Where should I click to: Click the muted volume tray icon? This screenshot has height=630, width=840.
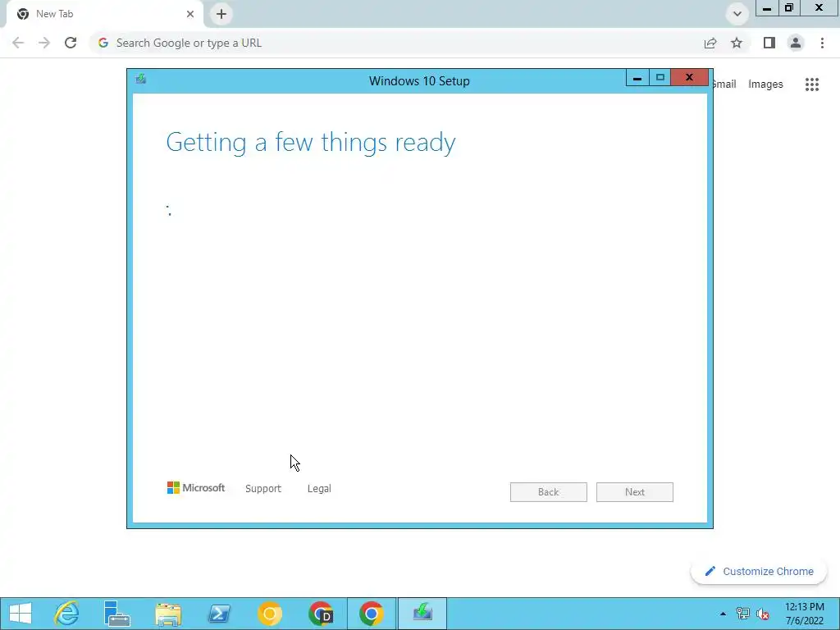click(x=763, y=614)
